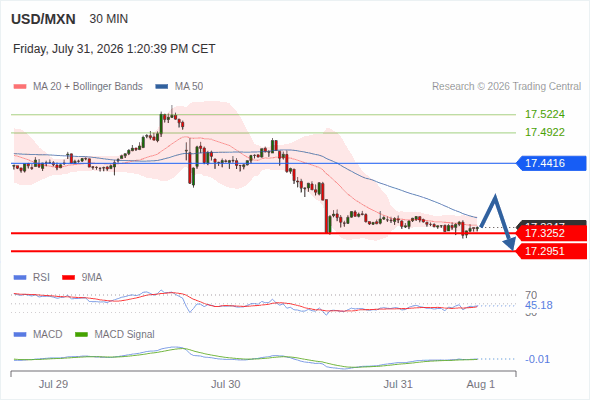
Task: Click the MA 50 blue legend swatch
Action: point(162,87)
